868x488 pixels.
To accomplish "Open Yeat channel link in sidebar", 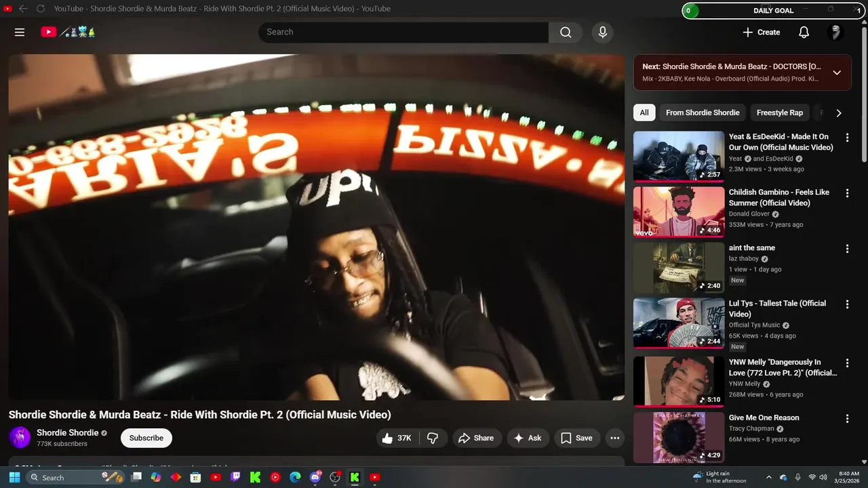I will [x=735, y=159].
